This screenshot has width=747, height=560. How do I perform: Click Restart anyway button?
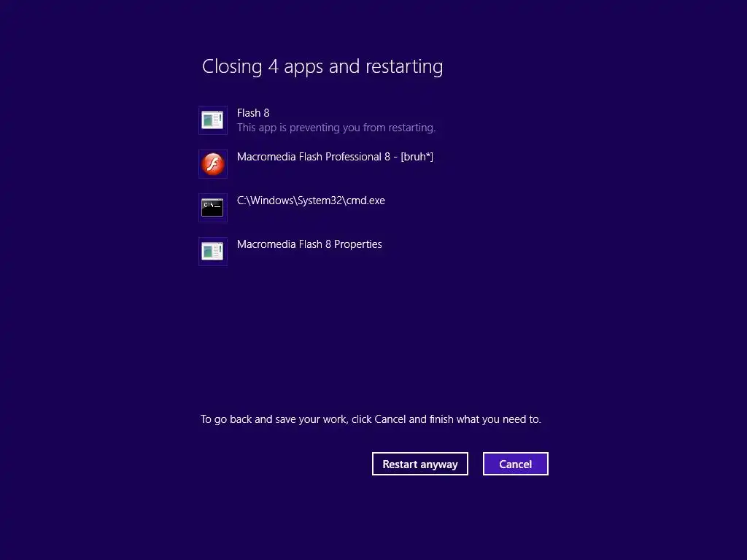pyautogui.click(x=419, y=464)
